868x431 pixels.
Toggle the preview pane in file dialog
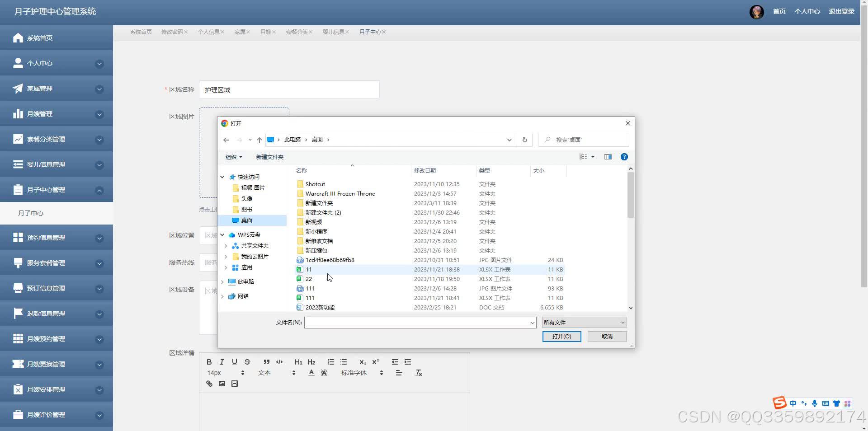point(608,157)
